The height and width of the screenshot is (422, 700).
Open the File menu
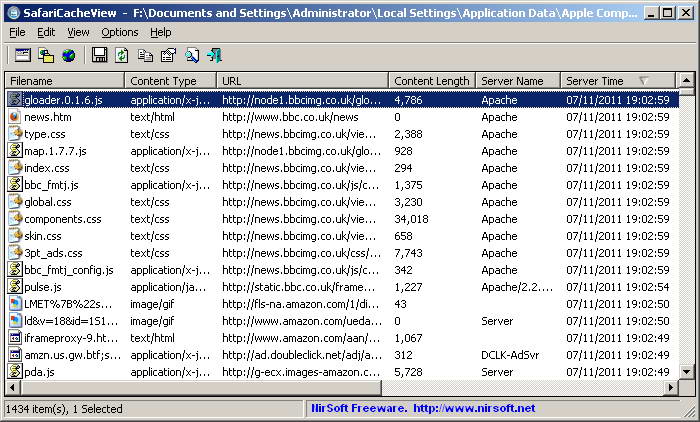17,32
